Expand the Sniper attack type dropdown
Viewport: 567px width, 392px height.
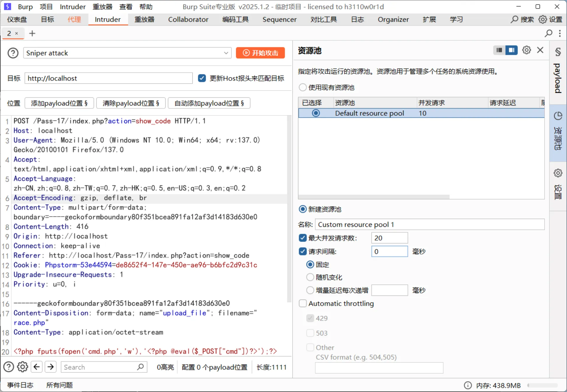click(x=226, y=53)
